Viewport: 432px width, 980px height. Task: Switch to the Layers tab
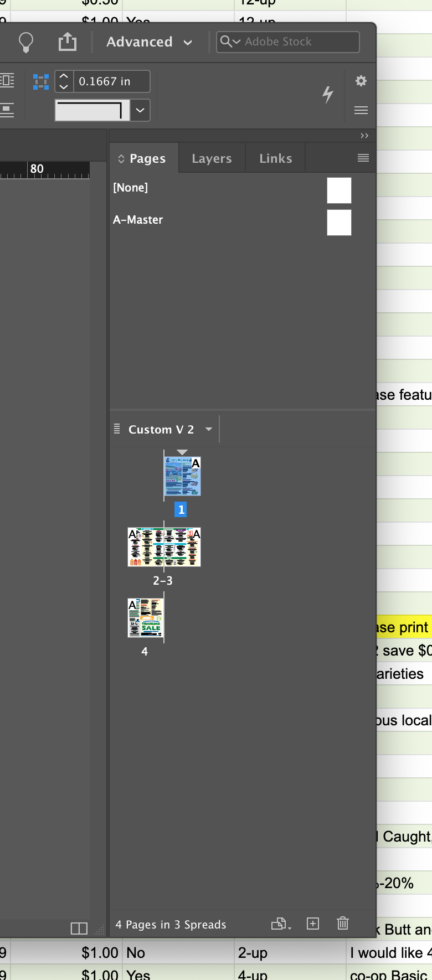[x=211, y=158]
